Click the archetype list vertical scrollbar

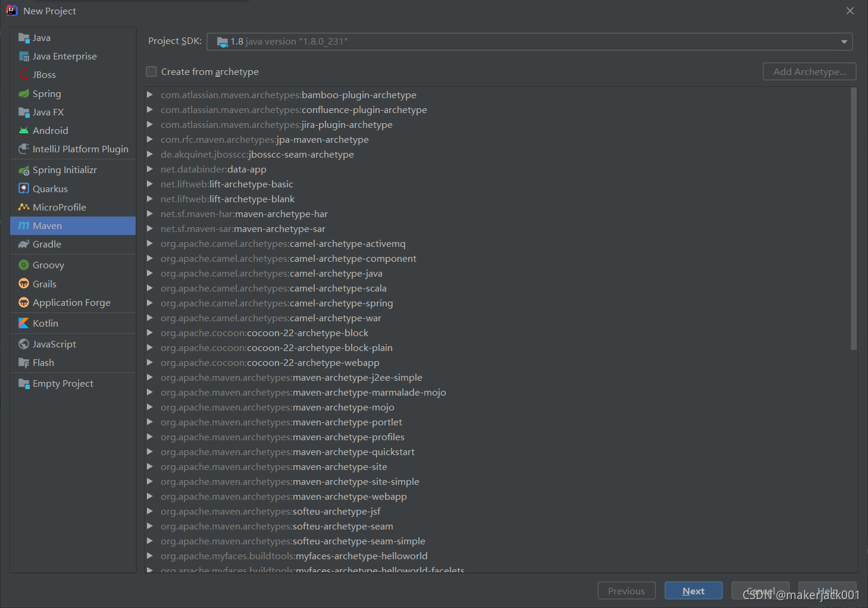coord(854,219)
